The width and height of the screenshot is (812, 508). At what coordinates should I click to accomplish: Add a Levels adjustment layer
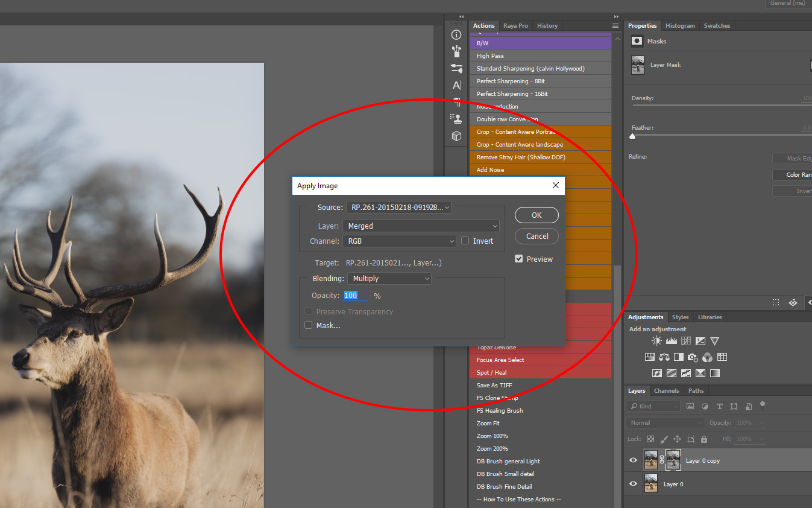(x=671, y=340)
